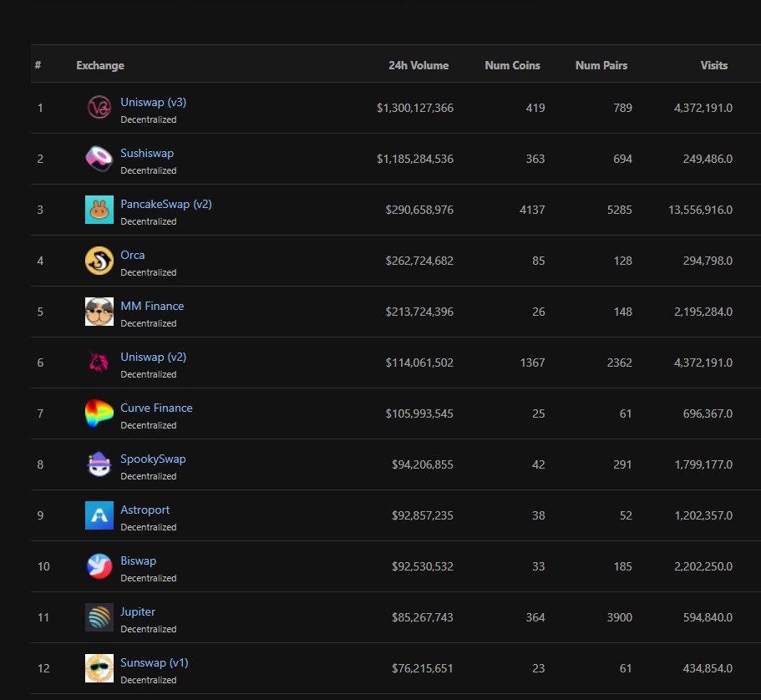Click the 2362 pairs count for Uniswap (v2)

[x=619, y=363]
